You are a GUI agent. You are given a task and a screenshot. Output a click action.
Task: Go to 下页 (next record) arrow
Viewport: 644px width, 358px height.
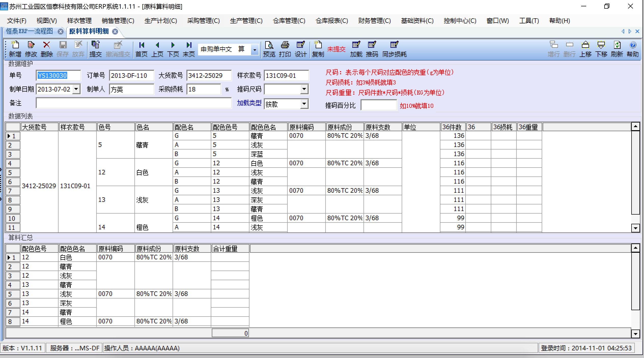(173, 49)
